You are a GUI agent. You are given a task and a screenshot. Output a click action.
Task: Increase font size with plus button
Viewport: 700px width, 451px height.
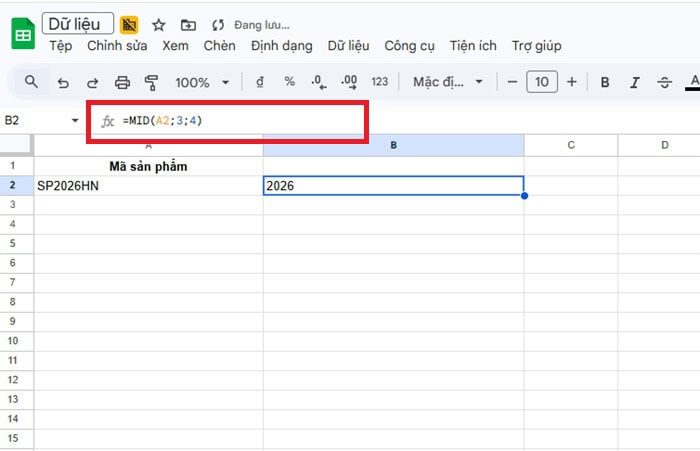[572, 82]
